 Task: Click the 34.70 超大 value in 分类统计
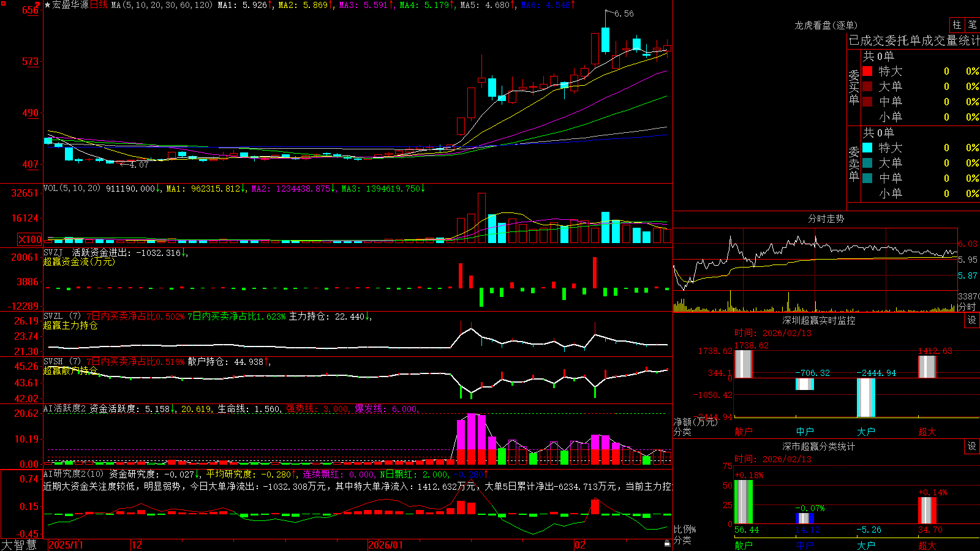tap(930, 530)
